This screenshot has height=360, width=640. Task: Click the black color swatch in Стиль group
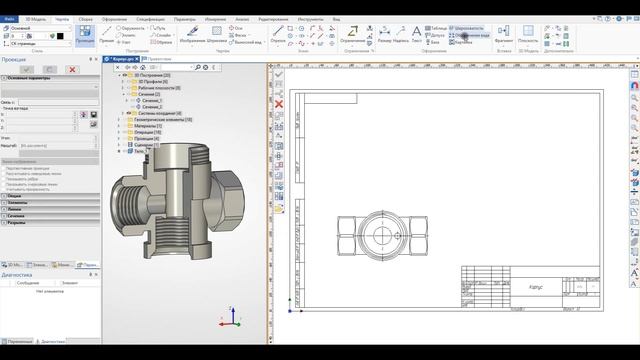(60, 36)
